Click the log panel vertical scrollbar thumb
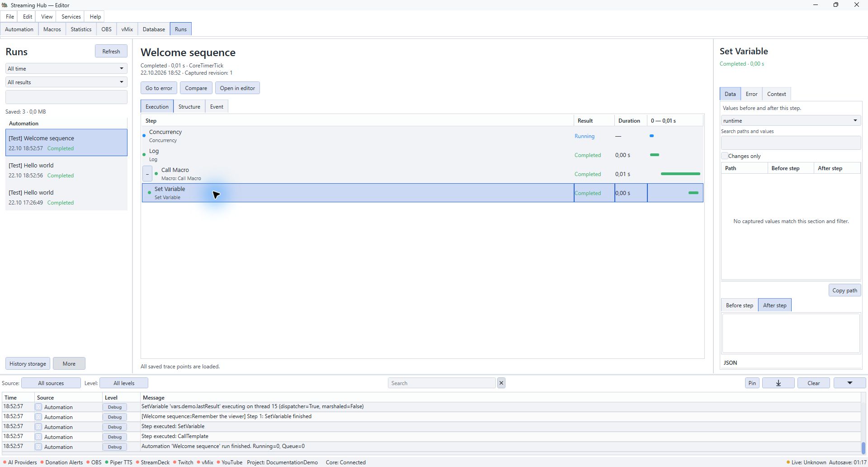The width and height of the screenshot is (868, 467). [863, 448]
